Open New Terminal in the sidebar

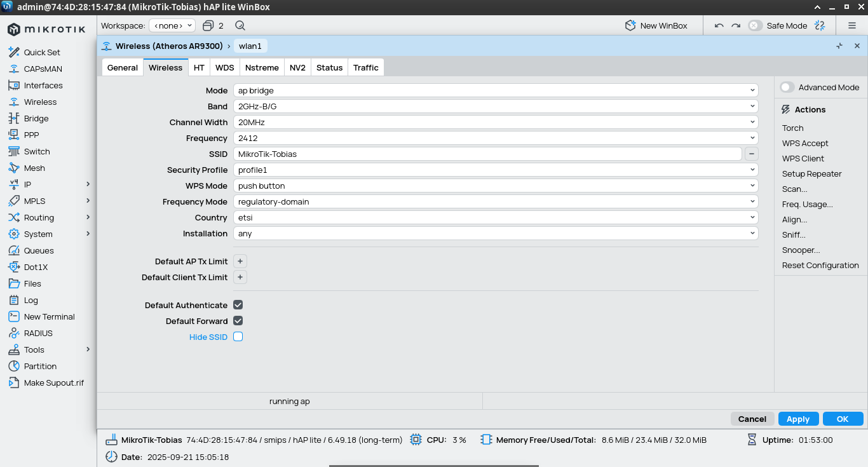click(x=49, y=316)
